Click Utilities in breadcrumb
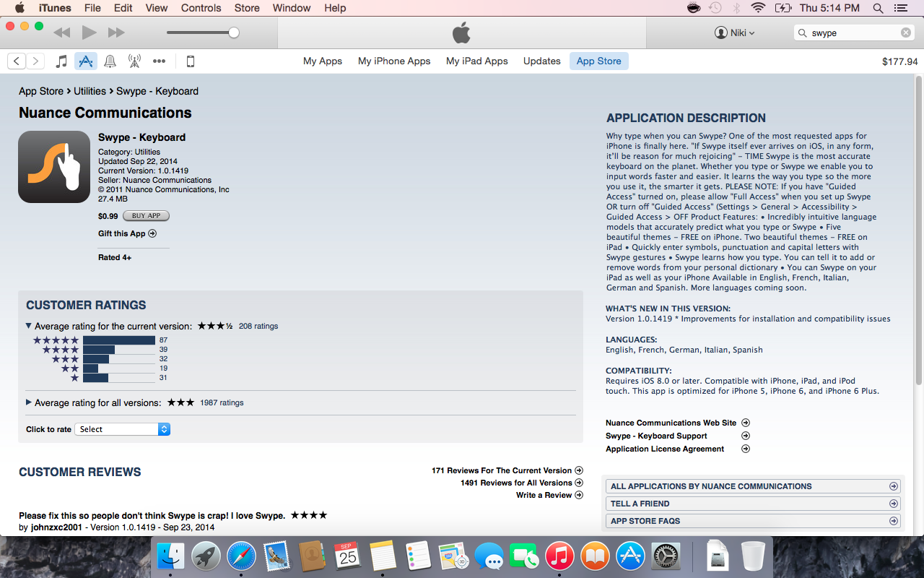The height and width of the screenshot is (578, 924). tap(90, 91)
